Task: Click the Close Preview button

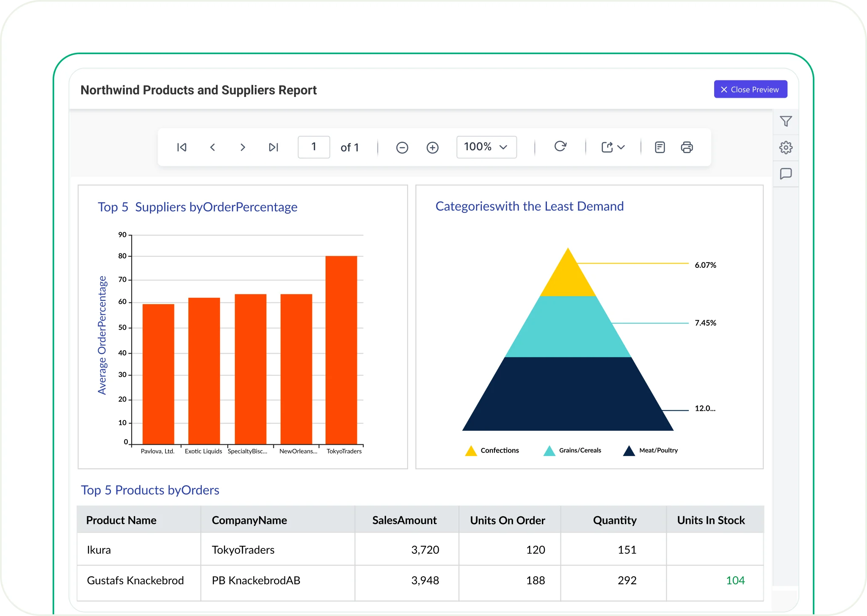Action: (x=750, y=89)
